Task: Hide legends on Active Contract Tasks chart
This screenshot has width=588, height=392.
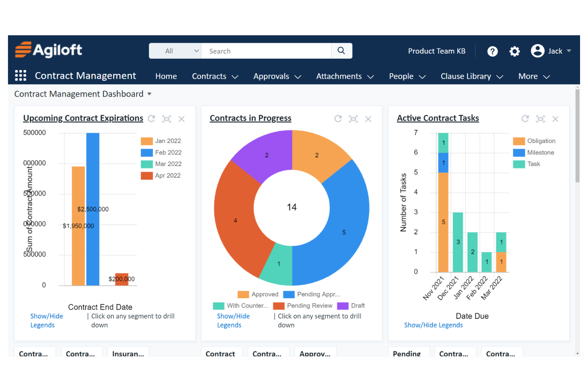Action: [433, 325]
